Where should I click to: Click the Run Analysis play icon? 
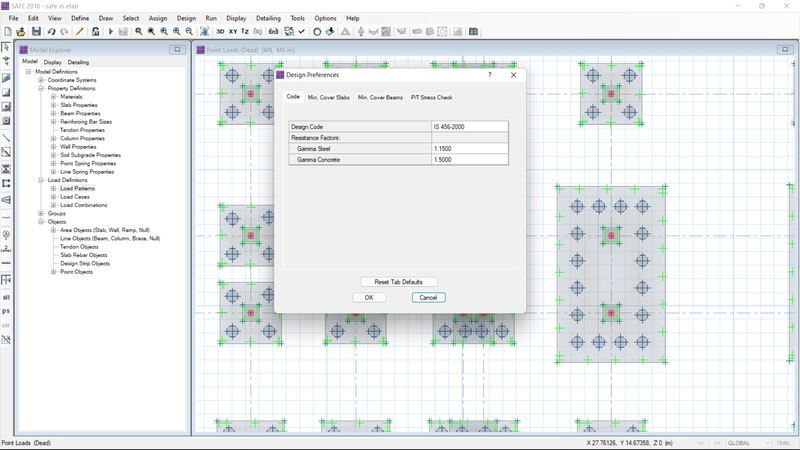coord(110,32)
